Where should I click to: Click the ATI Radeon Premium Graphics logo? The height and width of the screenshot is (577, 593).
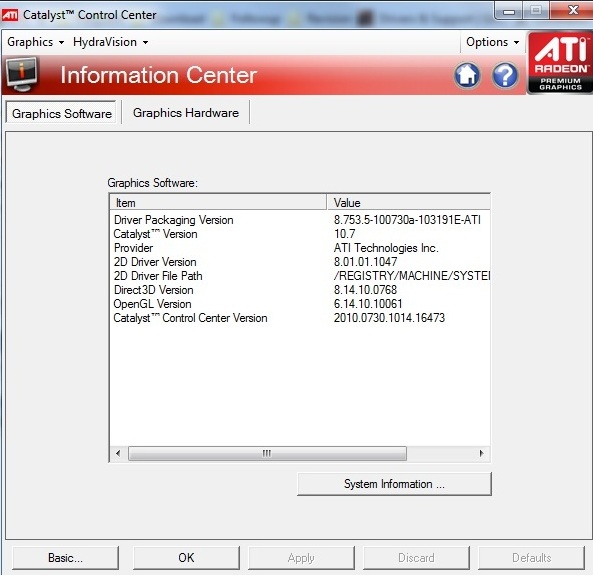(560, 62)
